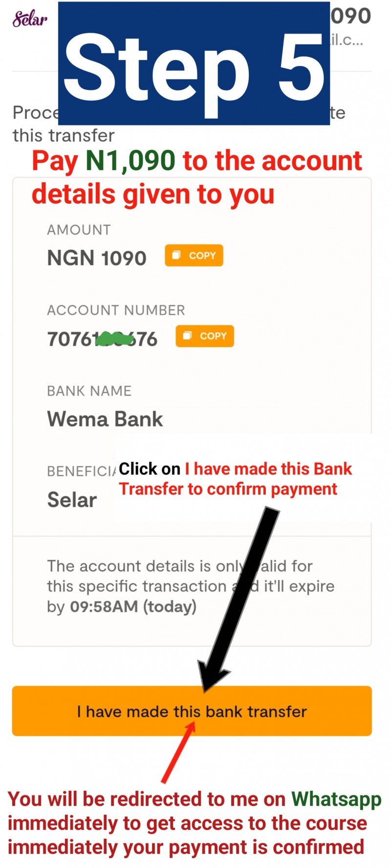The height and width of the screenshot is (868, 391).
Task: Click the Pay N1,090 instruction text
Action: click(197, 177)
